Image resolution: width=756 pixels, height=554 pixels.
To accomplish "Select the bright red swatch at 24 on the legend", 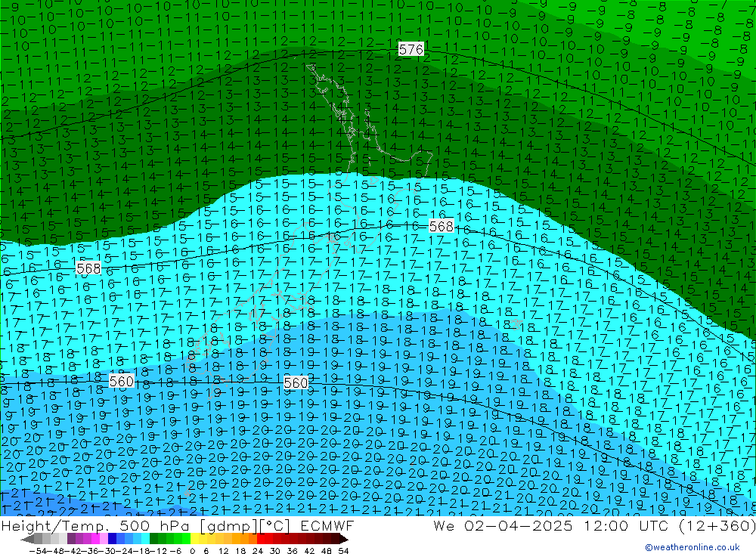I will (x=262, y=539).
